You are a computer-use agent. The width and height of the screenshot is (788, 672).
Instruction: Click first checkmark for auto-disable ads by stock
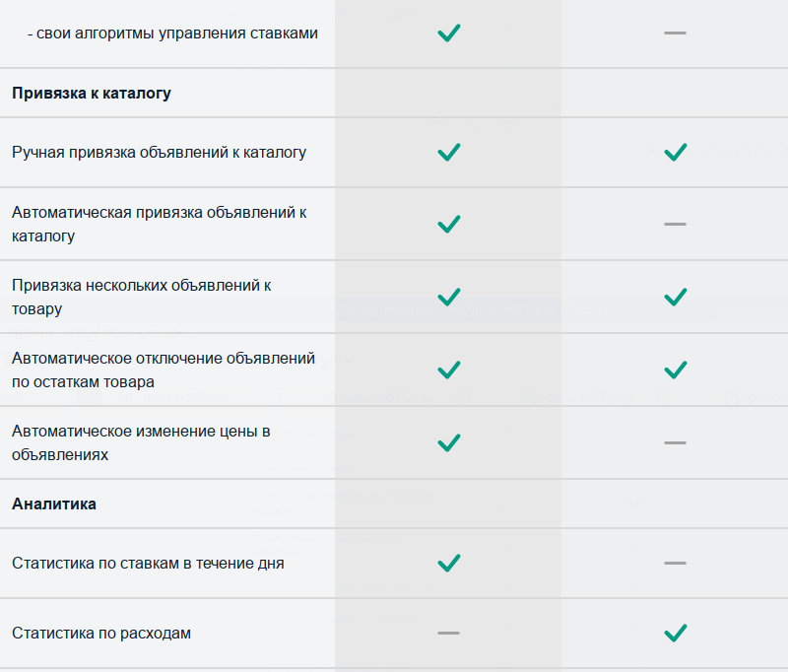pyautogui.click(x=449, y=370)
